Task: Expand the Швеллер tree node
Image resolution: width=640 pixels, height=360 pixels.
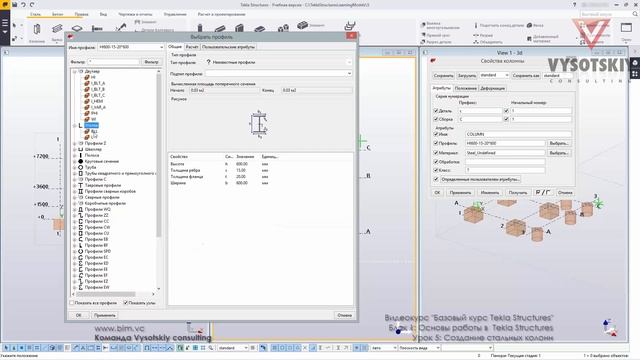Action: [x=75, y=149]
